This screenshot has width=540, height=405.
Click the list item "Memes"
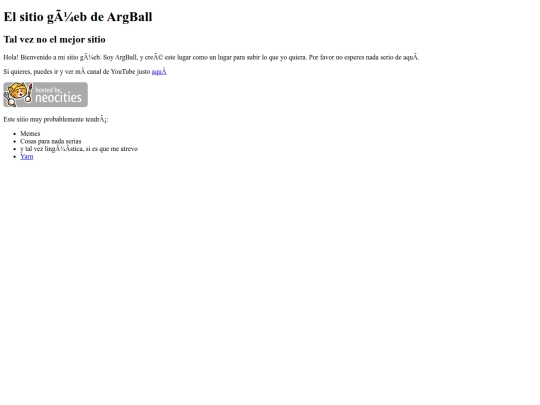(x=30, y=134)
